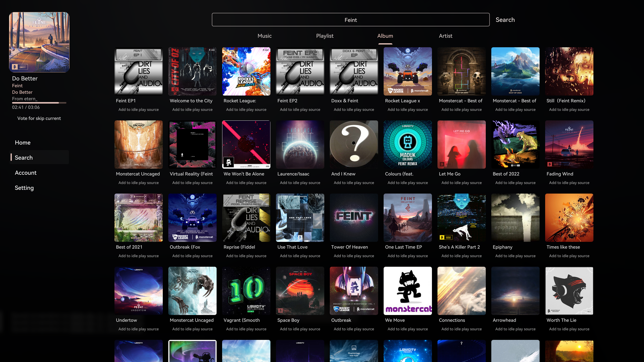Click the 'Undertow' album title
Viewport: 644px width, 362px height.
(x=127, y=320)
